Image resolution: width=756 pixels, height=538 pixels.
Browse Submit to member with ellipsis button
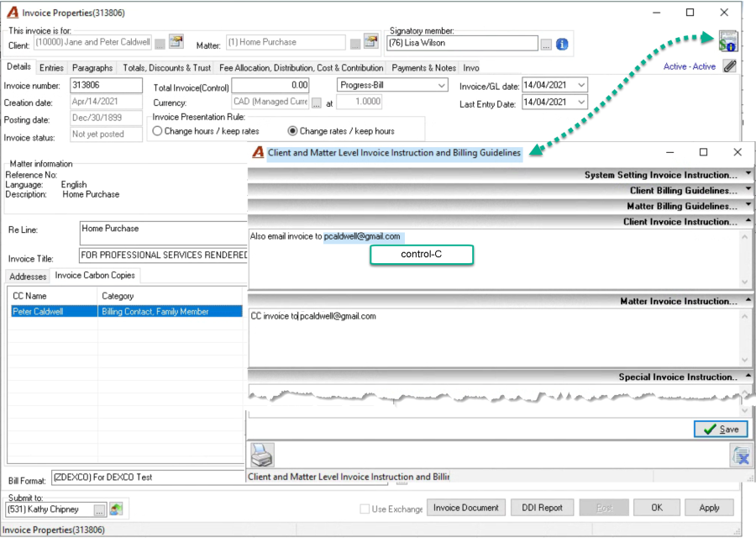point(99,509)
